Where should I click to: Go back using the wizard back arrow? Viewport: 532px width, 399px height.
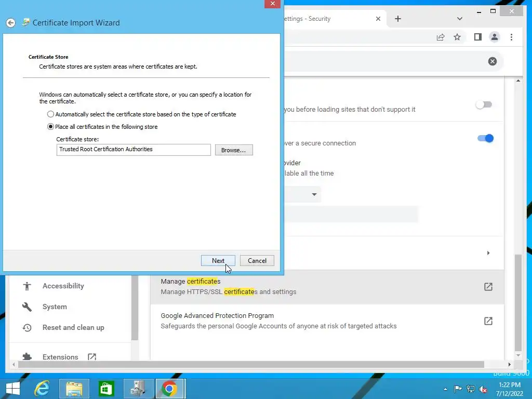[10, 23]
